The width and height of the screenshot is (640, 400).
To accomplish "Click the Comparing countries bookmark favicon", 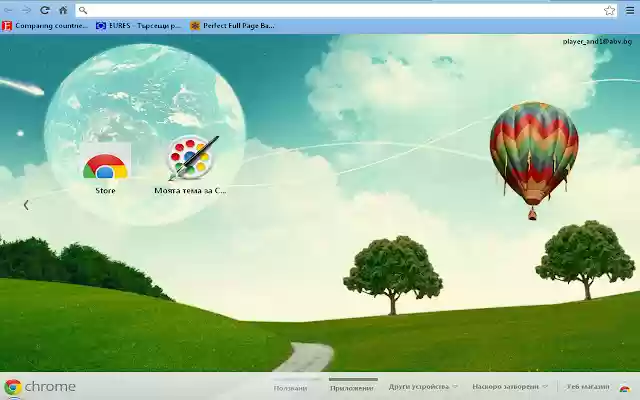I will point(7,26).
